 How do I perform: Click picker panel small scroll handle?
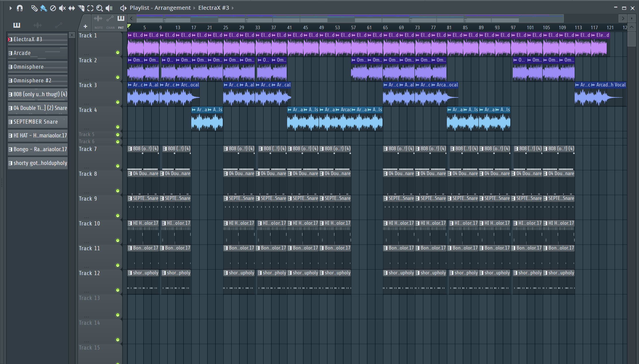pyautogui.click(x=72, y=35)
